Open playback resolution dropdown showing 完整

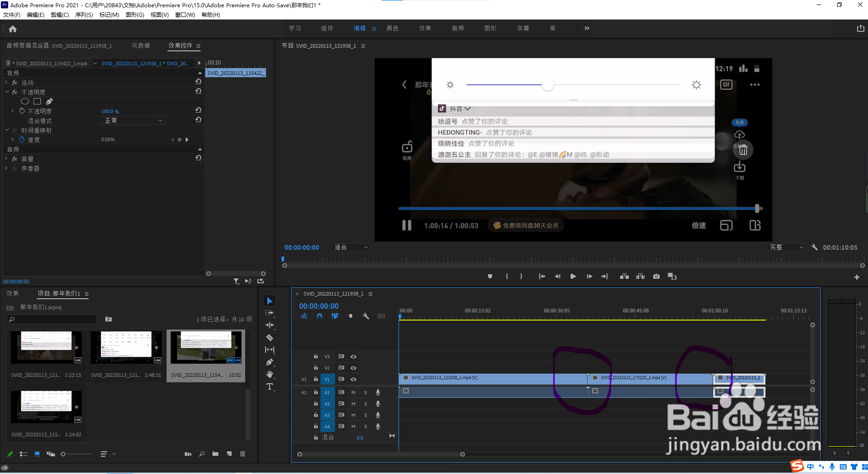pos(786,247)
